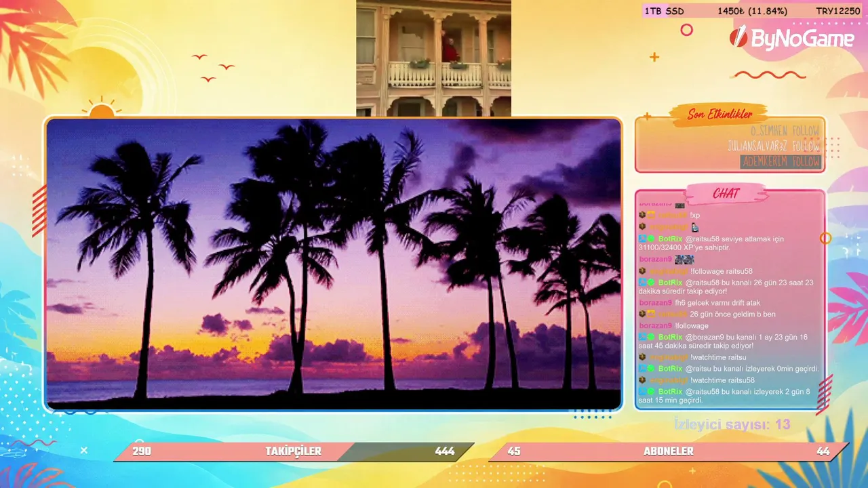Click borazan9's !followage message
The width and height of the screenshot is (868, 488).
pyautogui.click(x=692, y=326)
